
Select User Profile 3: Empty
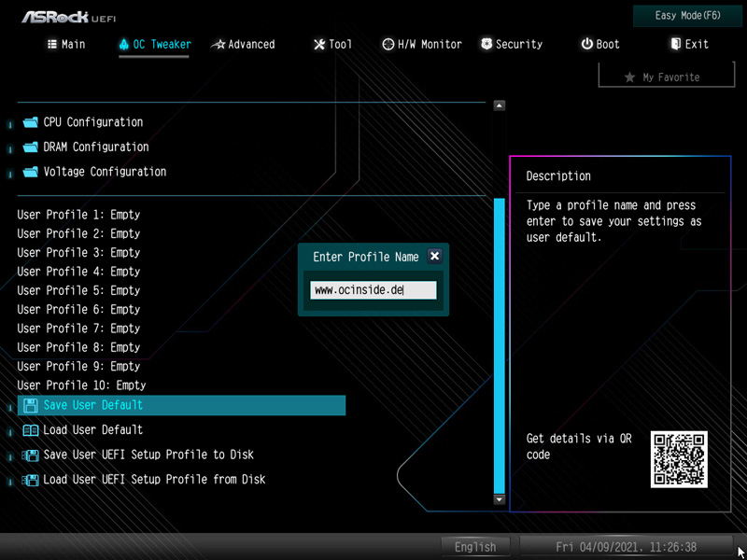pyautogui.click(x=78, y=253)
